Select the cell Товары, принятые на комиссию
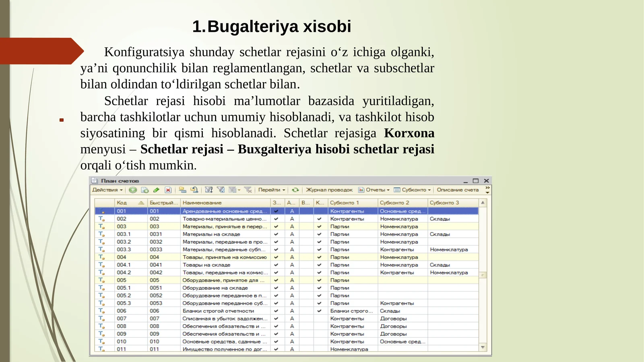 point(225,257)
